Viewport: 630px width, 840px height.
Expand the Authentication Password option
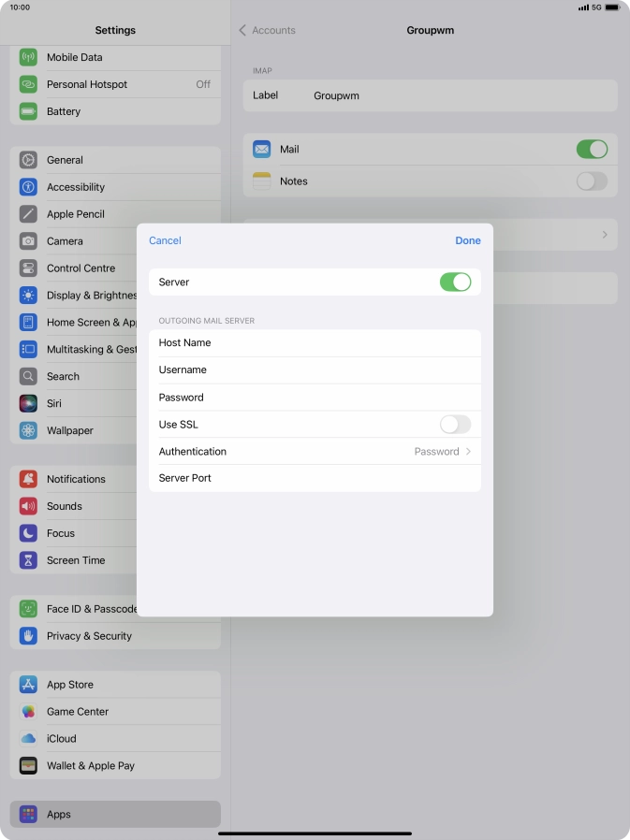(x=442, y=452)
